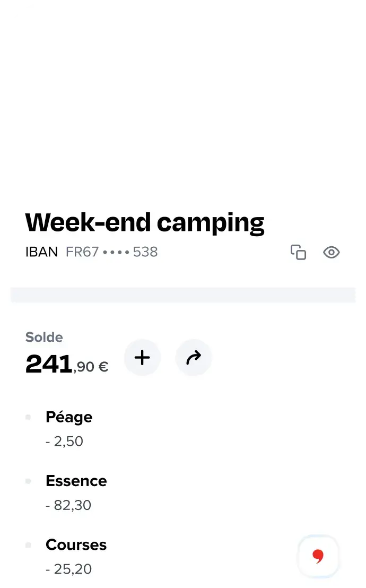Select the grey dot beside Essence
This screenshot has height=588, width=366.
(28, 481)
